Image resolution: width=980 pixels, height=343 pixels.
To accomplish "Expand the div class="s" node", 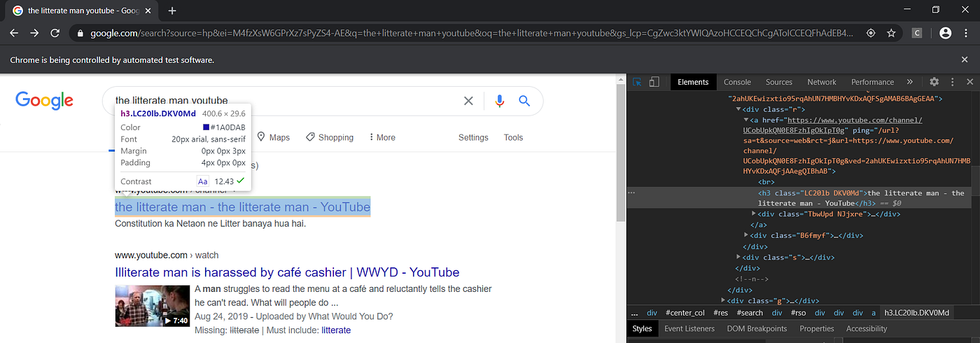I will tap(738, 258).
